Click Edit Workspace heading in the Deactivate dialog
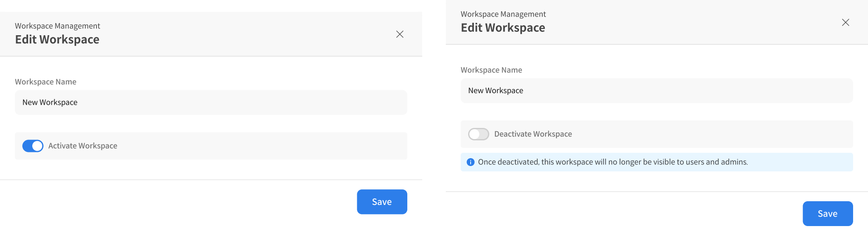Screen dimensions: 868x236 coord(503,28)
